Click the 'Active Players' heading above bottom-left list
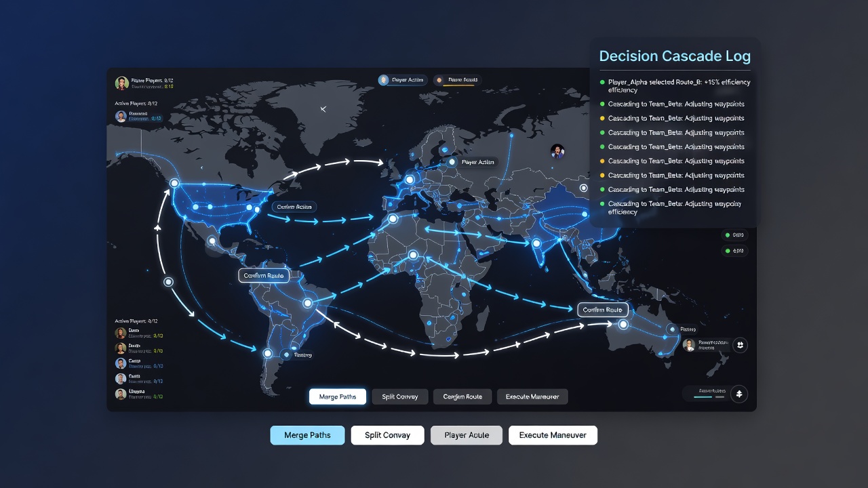Screen dimensions: 868x488 (136, 321)
